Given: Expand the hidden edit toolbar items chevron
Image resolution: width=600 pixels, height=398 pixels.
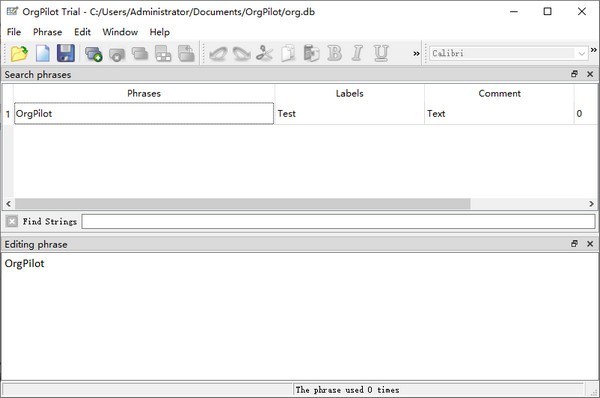Looking at the screenshot, I should [x=416, y=54].
